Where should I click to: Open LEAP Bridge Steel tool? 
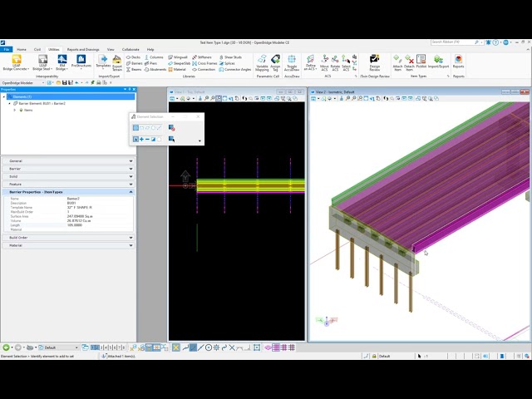tap(42, 63)
